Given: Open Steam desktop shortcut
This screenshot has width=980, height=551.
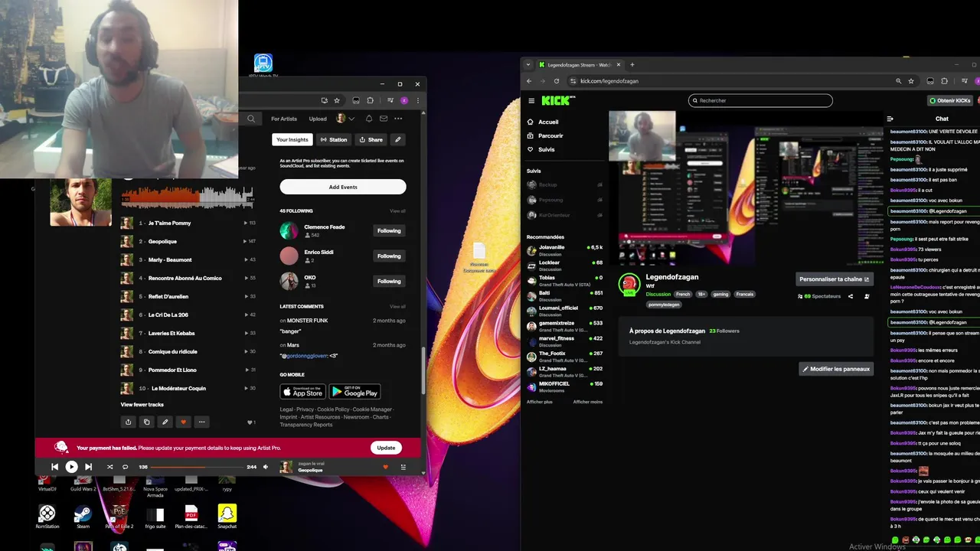Looking at the screenshot, I should (83, 517).
